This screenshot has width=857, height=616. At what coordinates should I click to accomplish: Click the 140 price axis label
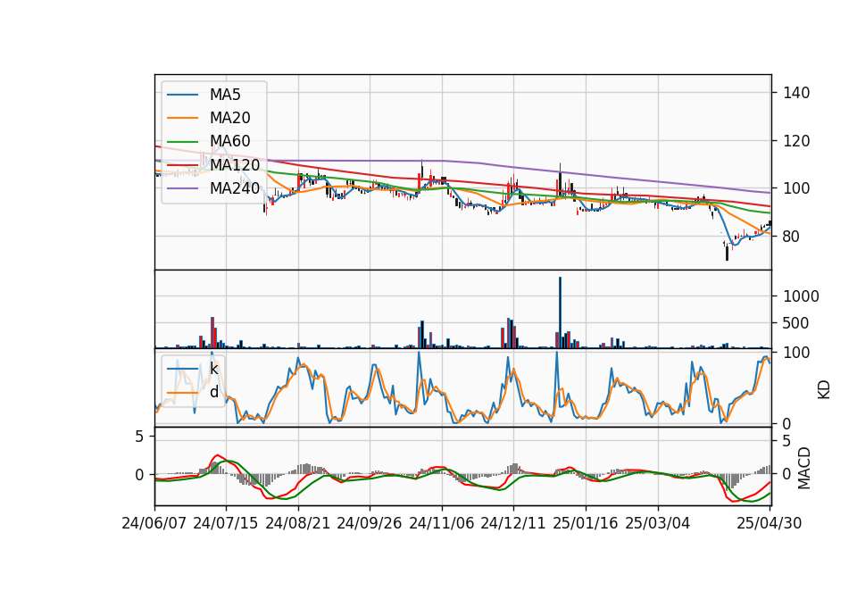click(796, 93)
